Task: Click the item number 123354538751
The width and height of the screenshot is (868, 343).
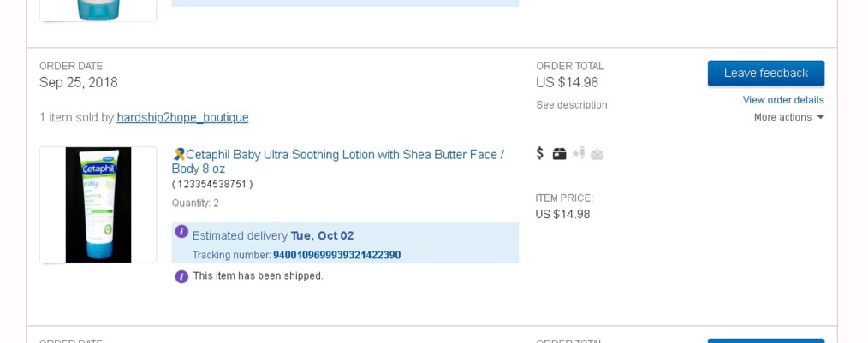Action: pos(212,184)
